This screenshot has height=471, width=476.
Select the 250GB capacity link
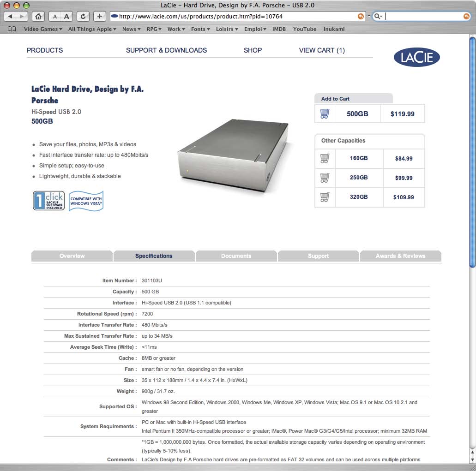click(x=359, y=178)
